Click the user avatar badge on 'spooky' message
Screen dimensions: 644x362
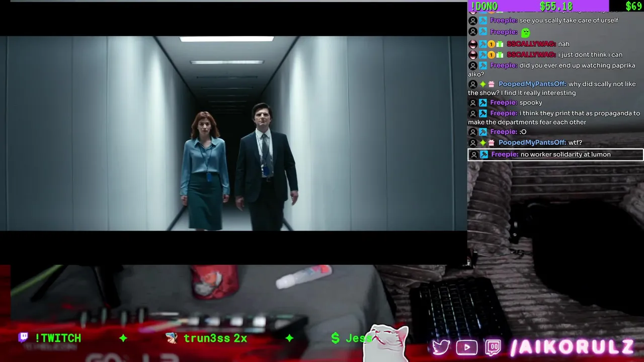click(472, 103)
